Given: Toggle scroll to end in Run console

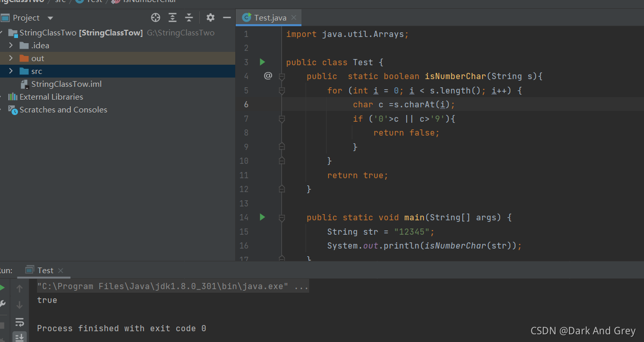Looking at the screenshot, I should pos(20,337).
